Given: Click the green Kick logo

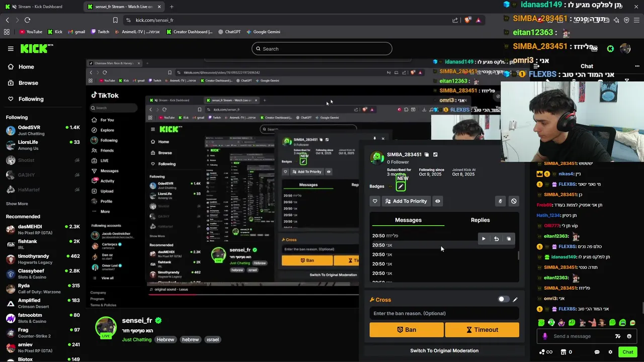Looking at the screenshot, I should pos(36,48).
